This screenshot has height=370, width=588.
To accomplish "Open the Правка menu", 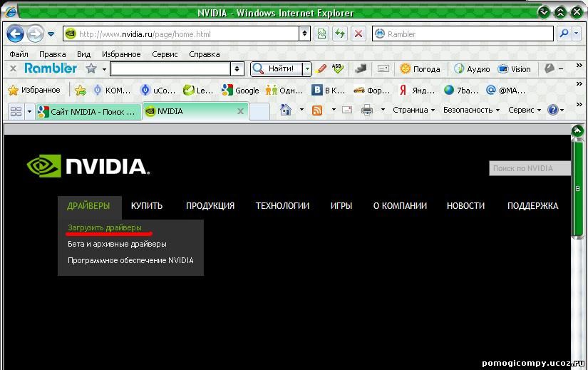I will coord(53,54).
